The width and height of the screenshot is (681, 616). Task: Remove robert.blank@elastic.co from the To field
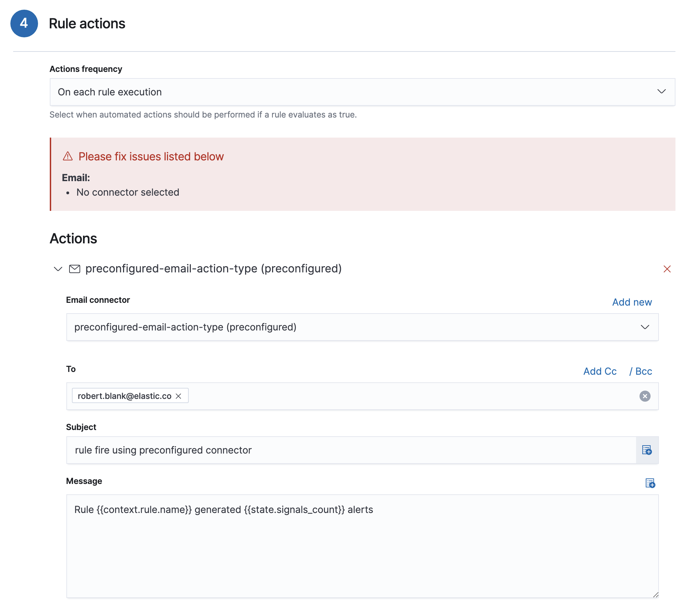click(x=178, y=396)
